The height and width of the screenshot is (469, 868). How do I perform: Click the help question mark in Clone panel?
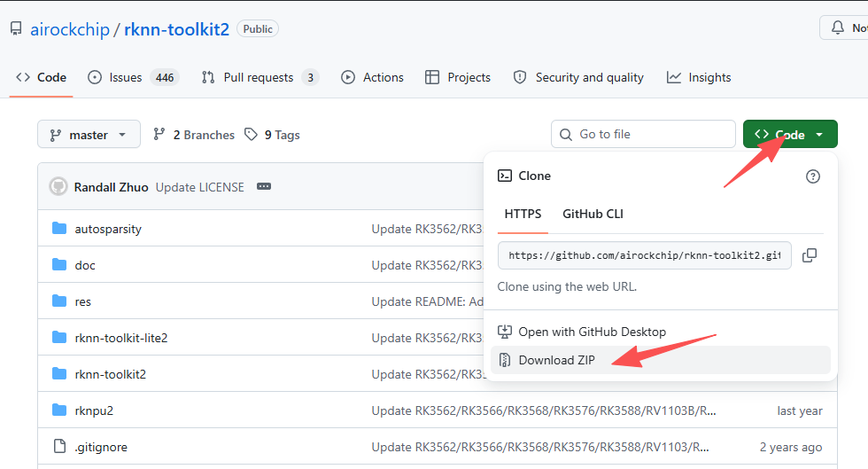point(813,176)
